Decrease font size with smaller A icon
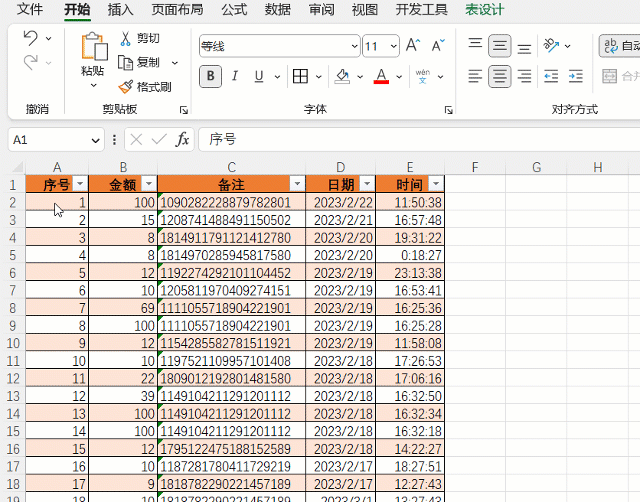This screenshot has width=640, height=502. click(438, 45)
